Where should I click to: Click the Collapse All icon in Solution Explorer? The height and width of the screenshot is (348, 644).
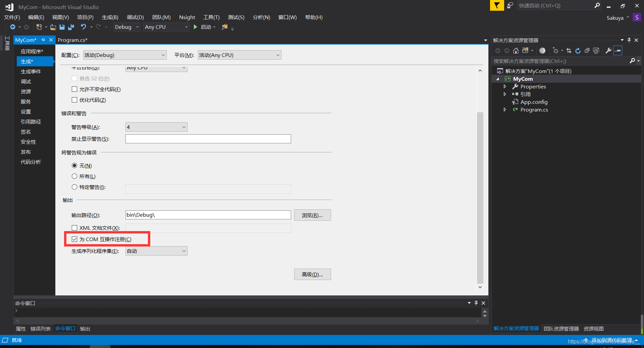[587, 51]
